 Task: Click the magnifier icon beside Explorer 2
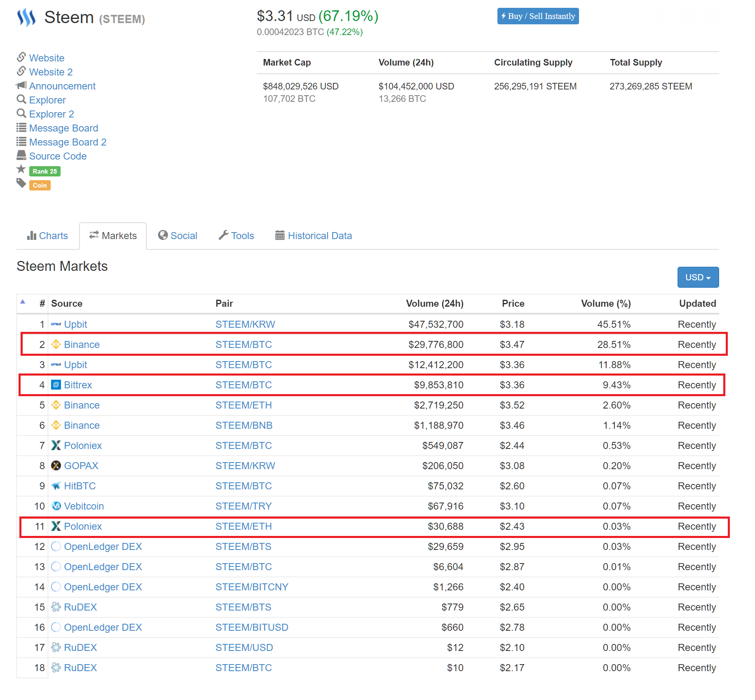coord(21,113)
